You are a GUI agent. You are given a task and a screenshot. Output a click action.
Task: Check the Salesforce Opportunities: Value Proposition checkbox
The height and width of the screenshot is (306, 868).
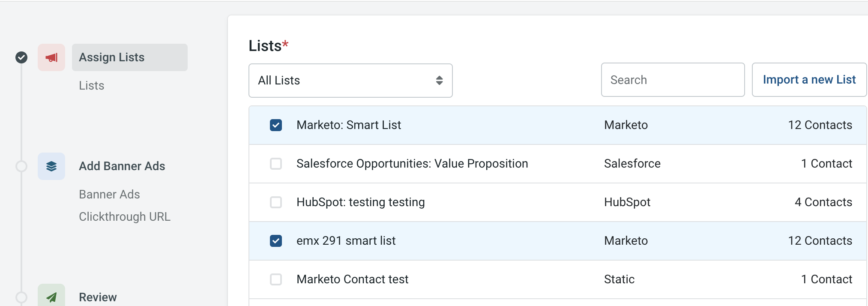276,164
